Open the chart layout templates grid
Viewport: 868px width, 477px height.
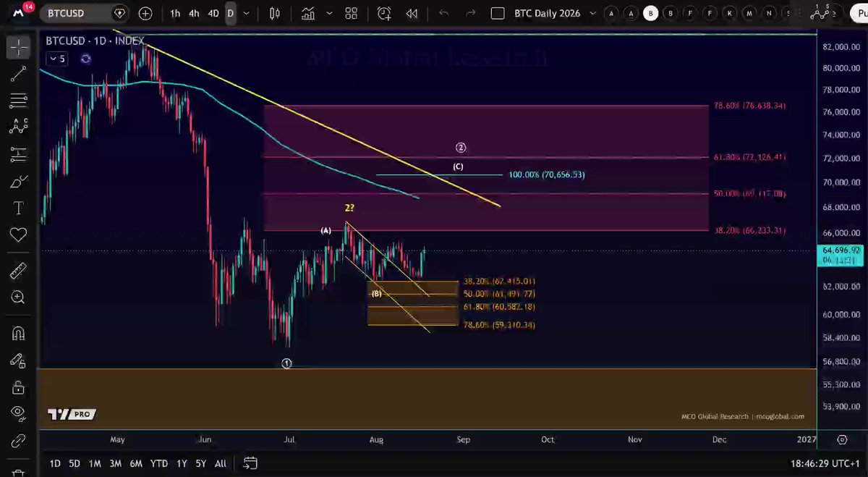coord(352,13)
